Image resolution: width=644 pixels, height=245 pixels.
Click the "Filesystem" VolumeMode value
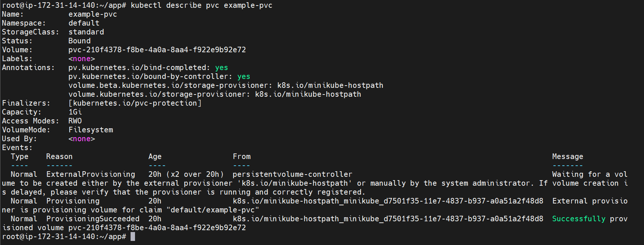click(x=91, y=130)
